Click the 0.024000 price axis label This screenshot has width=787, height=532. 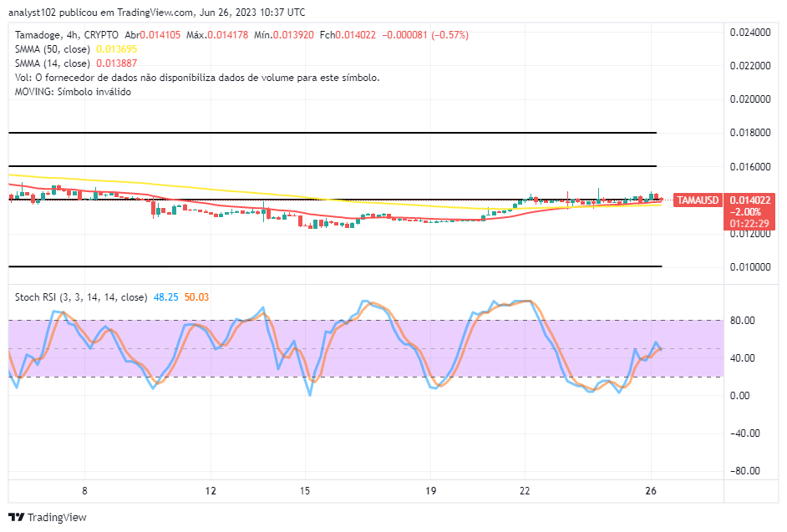click(750, 32)
